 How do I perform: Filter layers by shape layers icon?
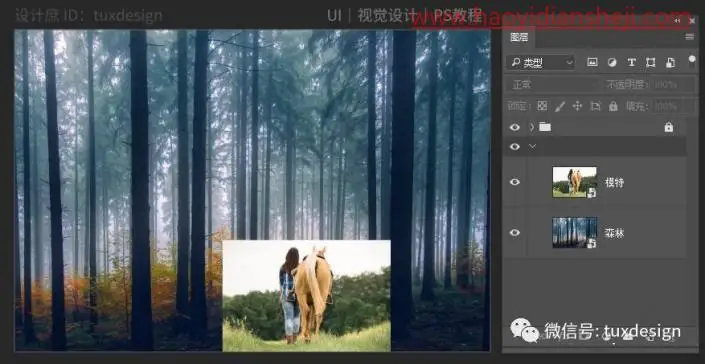click(651, 63)
